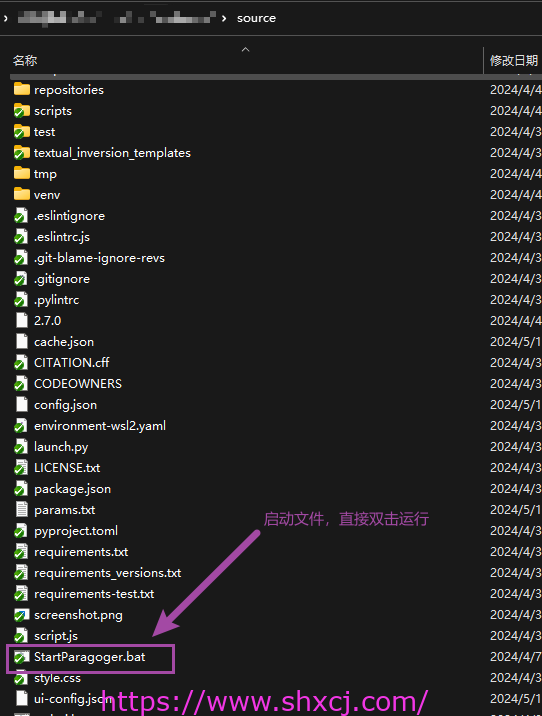This screenshot has height=716, width=542.
Task: Select the screenshot.png image icon
Action: 21,615
